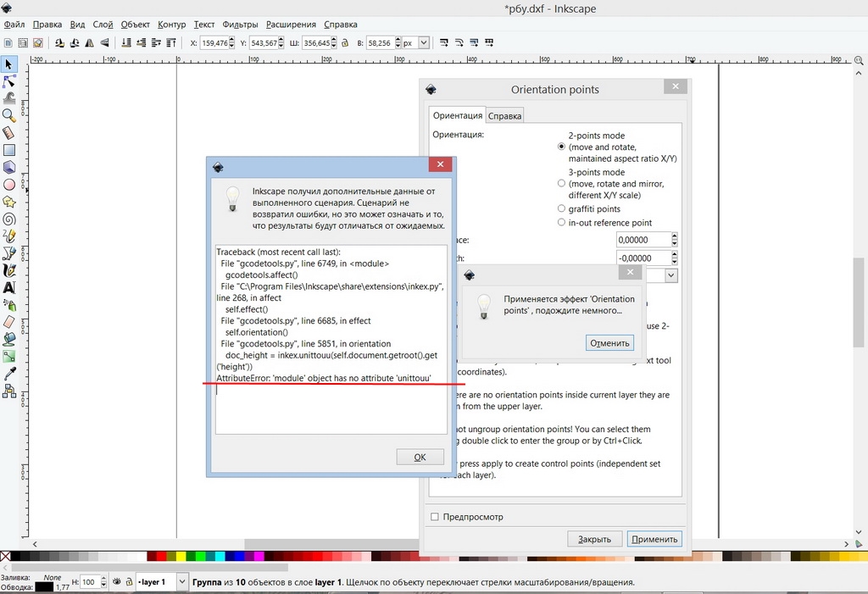Click Отменить to cancel the effect

click(x=609, y=342)
